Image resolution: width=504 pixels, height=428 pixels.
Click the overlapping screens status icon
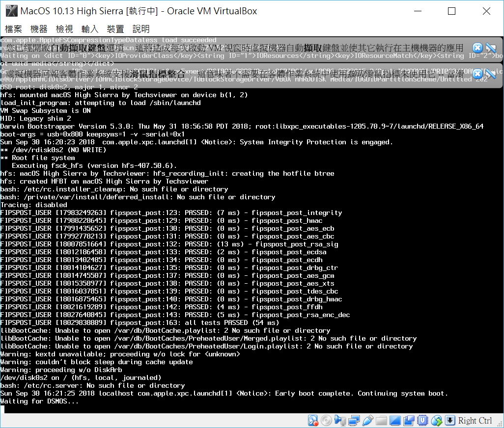pos(409,420)
